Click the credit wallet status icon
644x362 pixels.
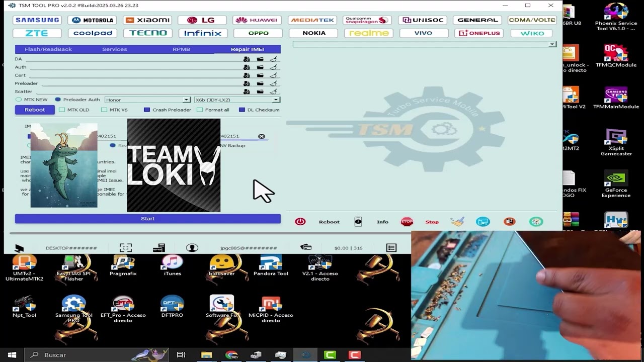[306, 247]
